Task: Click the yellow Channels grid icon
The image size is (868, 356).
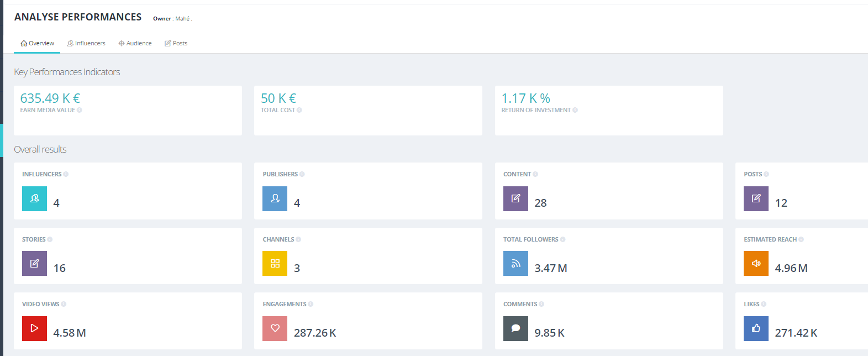Action: point(275,264)
